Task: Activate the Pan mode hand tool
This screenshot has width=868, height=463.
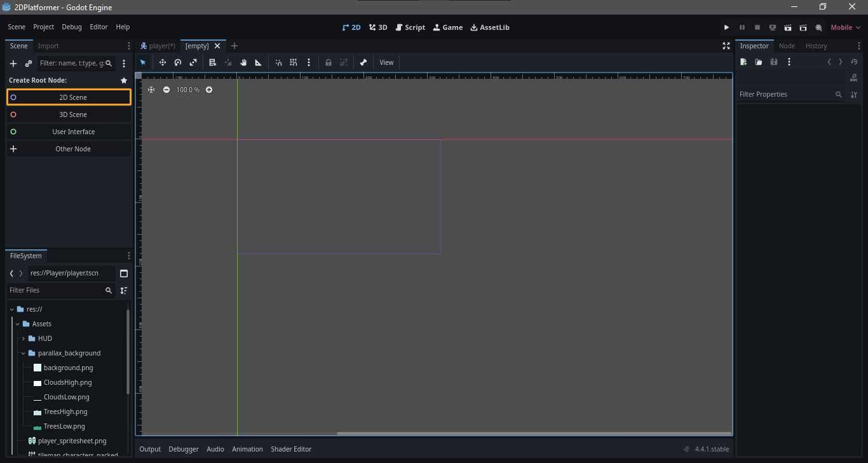Action: tap(243, 62)
